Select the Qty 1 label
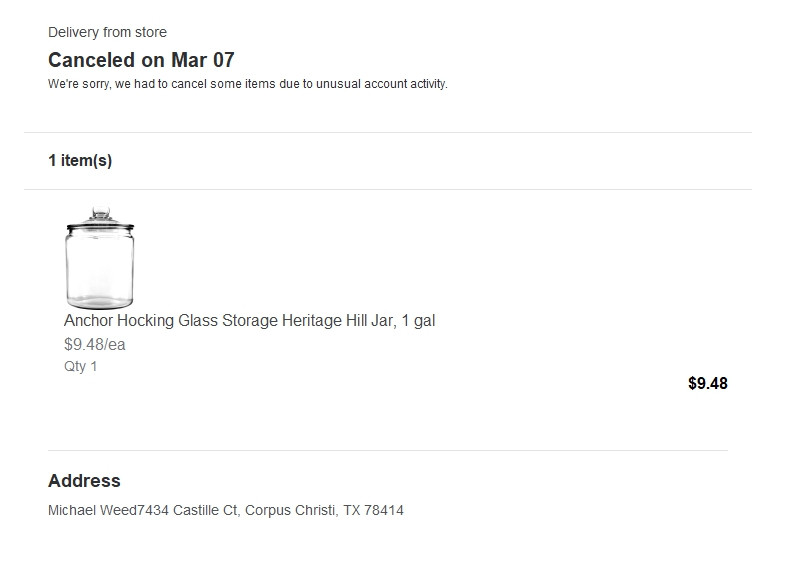The image size is (800, 586). 80,366
